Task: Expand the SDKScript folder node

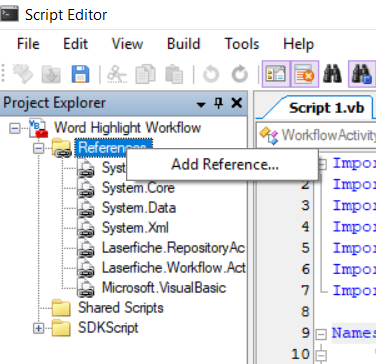Action: [x=39, y=328]
